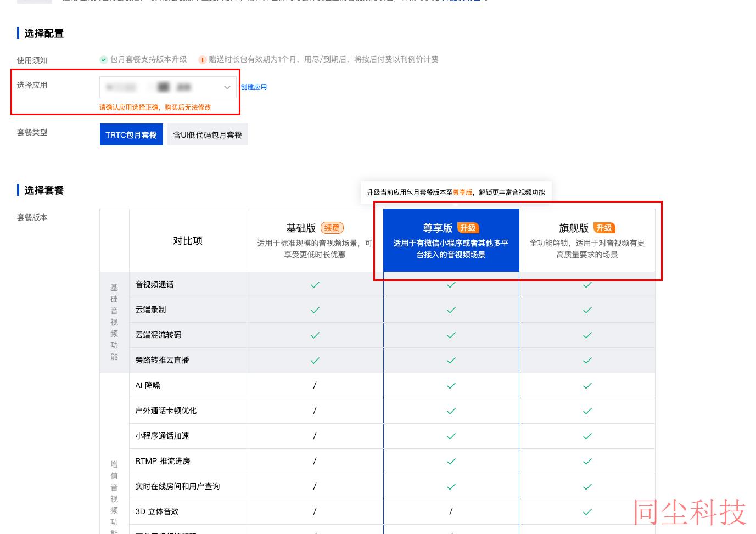Click 基础版 checkmark in 云端混流转码 row
The height and width of the screenshot is (534, 756).
pos(315,335)
